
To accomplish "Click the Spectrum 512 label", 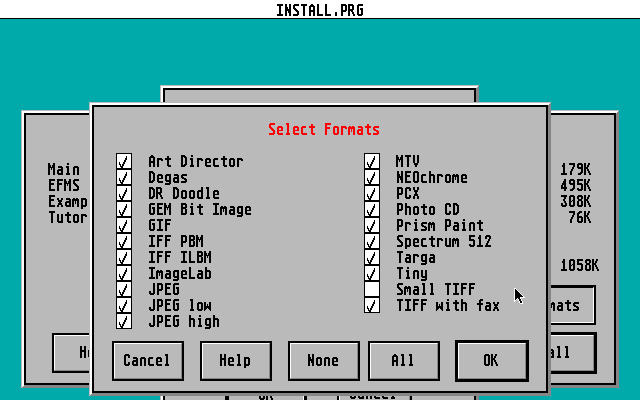I will pyautogui.click(x=444, y=241).
